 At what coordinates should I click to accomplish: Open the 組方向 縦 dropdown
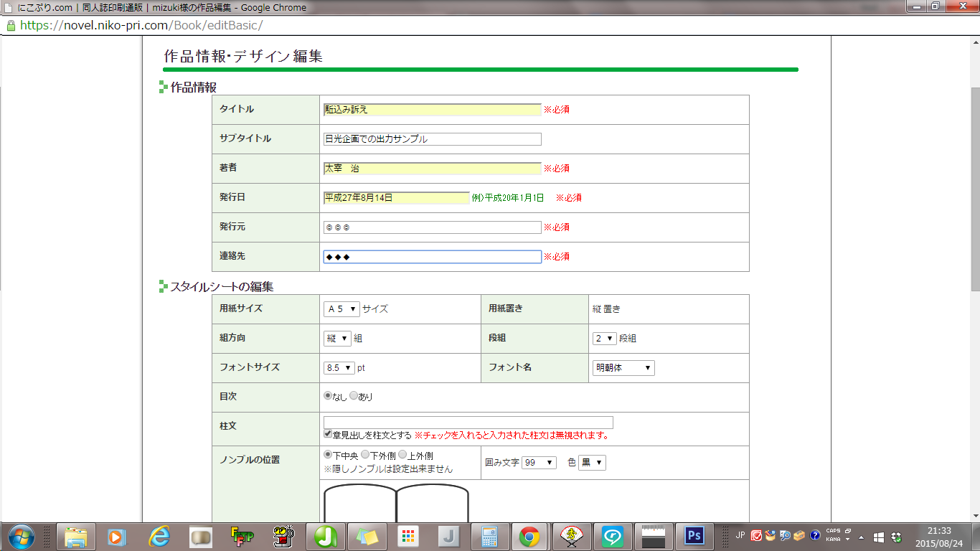(337, 338)
